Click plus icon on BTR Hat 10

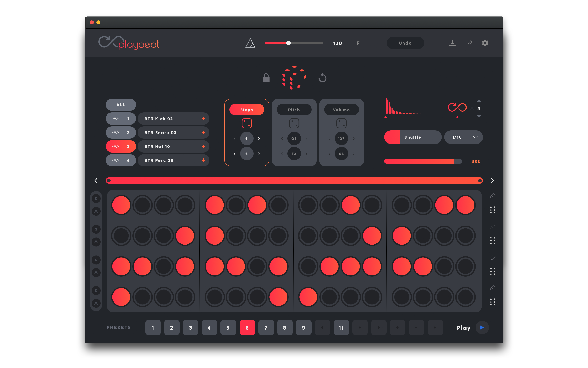[x=203, y=146]
